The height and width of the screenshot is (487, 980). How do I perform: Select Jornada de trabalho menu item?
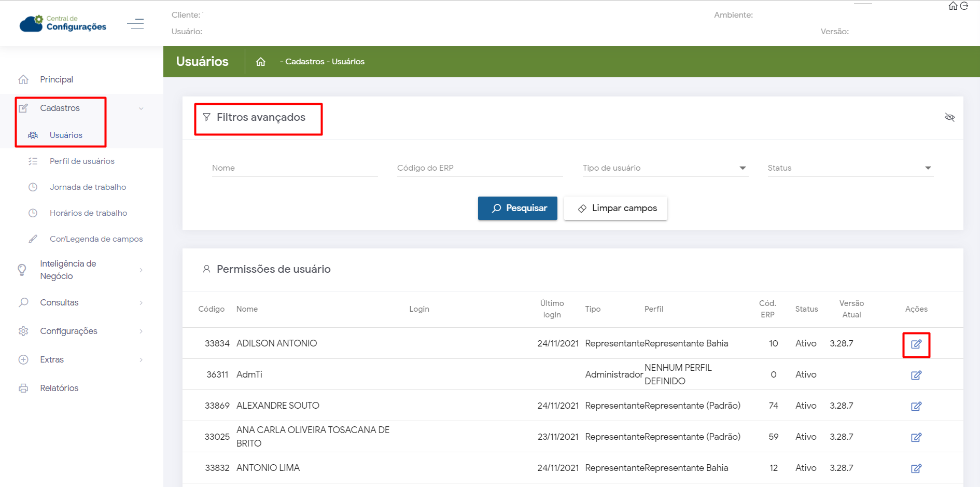pyautogui.click(x=88, y=187)
